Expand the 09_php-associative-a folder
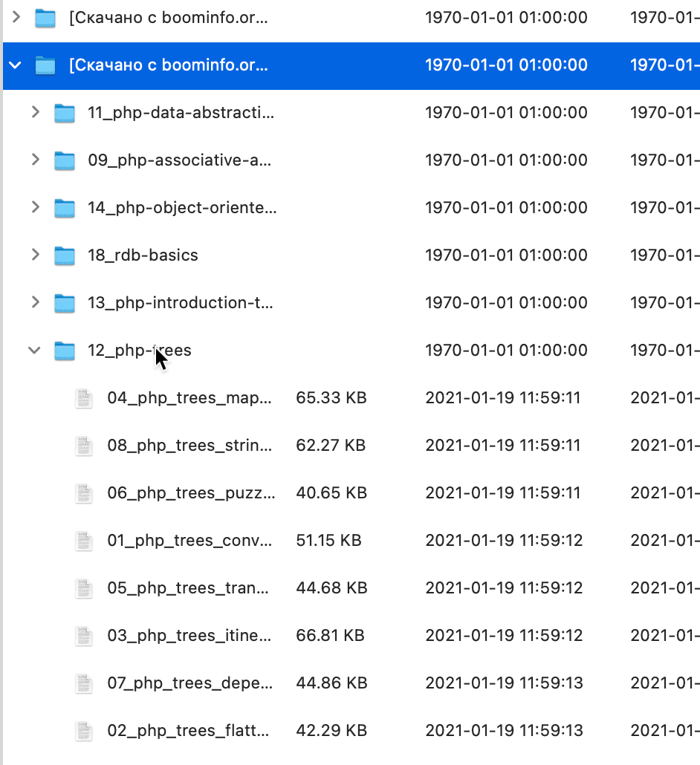The image size is (700, 765). pyautogui.click(x=35, y=160)
